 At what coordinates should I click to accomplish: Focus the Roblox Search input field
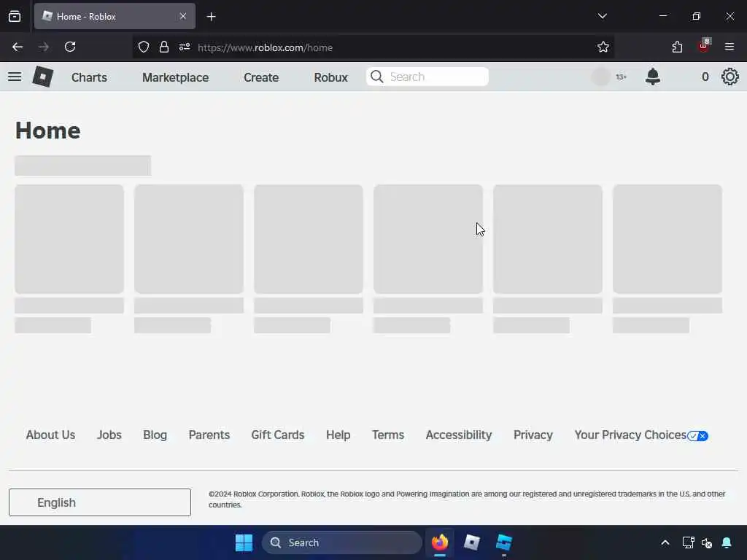427,77
